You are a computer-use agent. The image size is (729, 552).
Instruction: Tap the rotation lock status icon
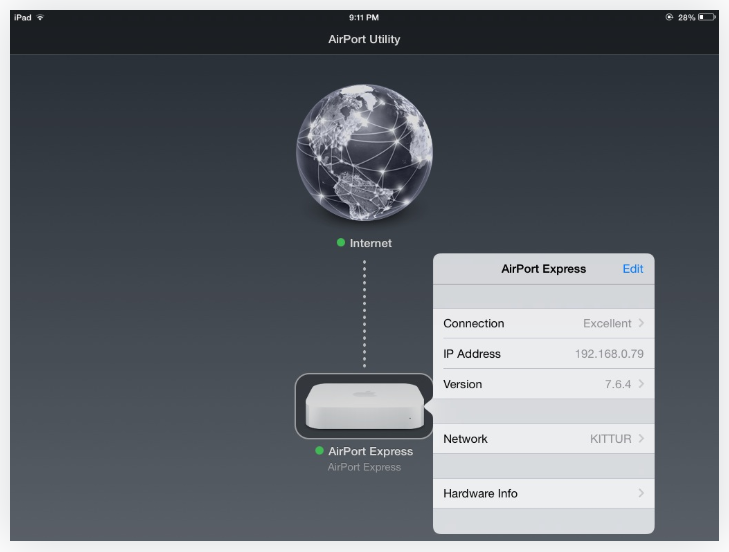[669, 17]
